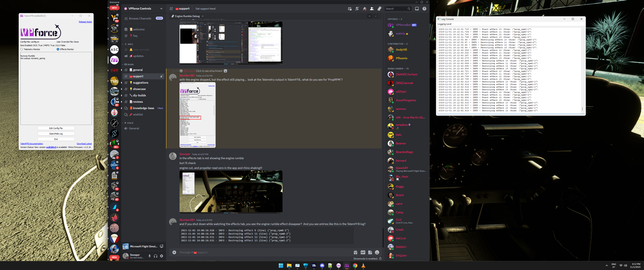Open Discord threads icon in header
This screenshot has width=644, height=270.
(x=350, y=9)
